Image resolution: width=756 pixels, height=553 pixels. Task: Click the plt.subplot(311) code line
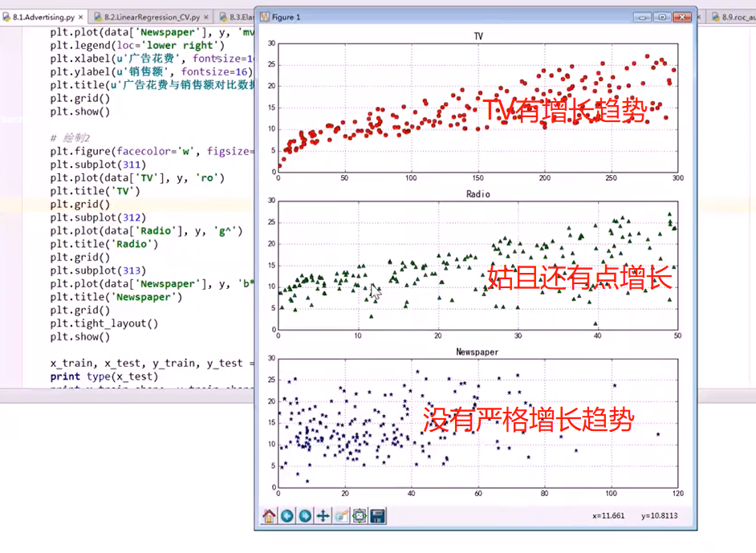[98, 165]
